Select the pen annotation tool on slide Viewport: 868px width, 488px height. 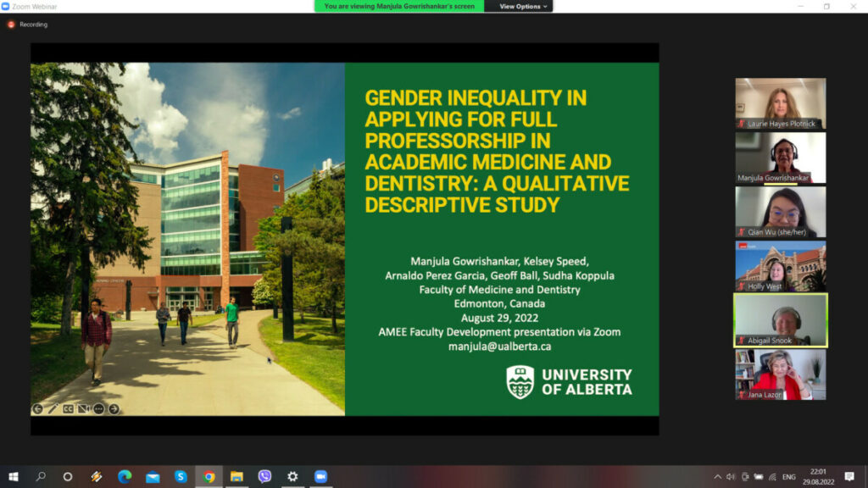tap(53, 408)
